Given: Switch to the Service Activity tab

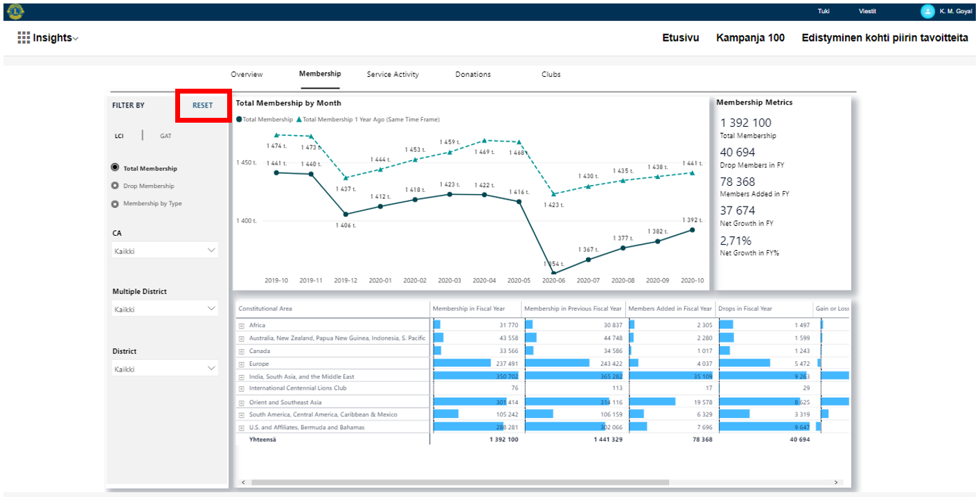Looking at the screenshot, I should pyautogui.click(x=393, y=74).
